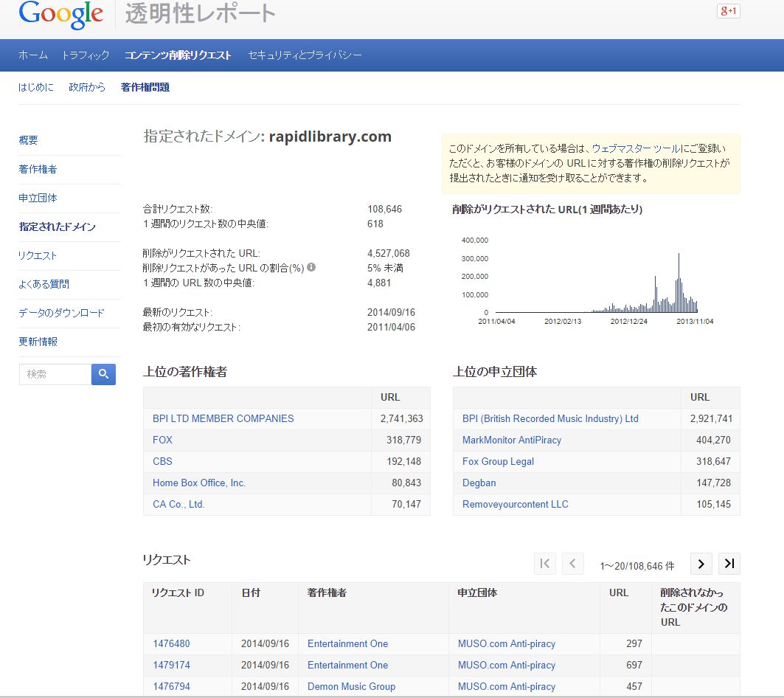Click the 2,921,741 URL count cell
The height and width of the screenshot is (698, 784).
[x=711, y=418]
